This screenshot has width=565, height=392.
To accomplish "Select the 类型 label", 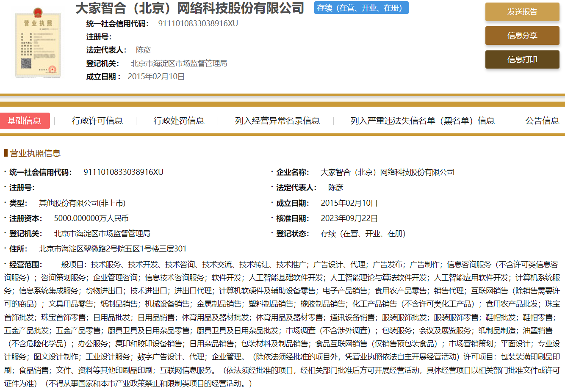I will pyautogui.click(x=18, y=203).
